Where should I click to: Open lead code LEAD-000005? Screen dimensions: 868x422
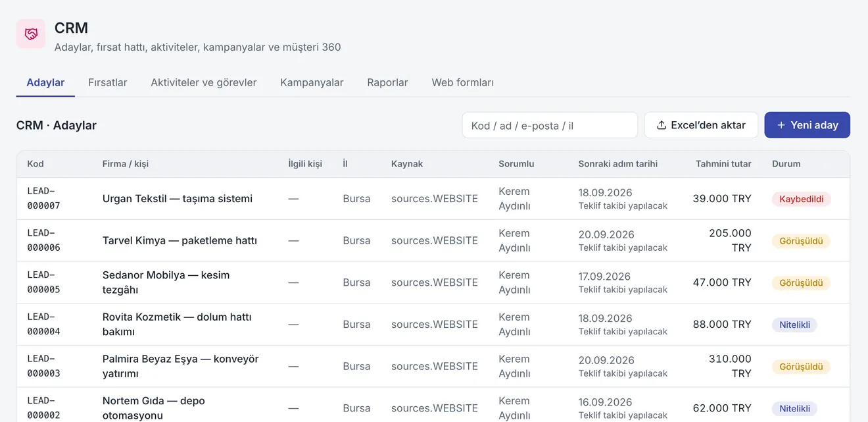pyautogui.click(x=43, y=282)
